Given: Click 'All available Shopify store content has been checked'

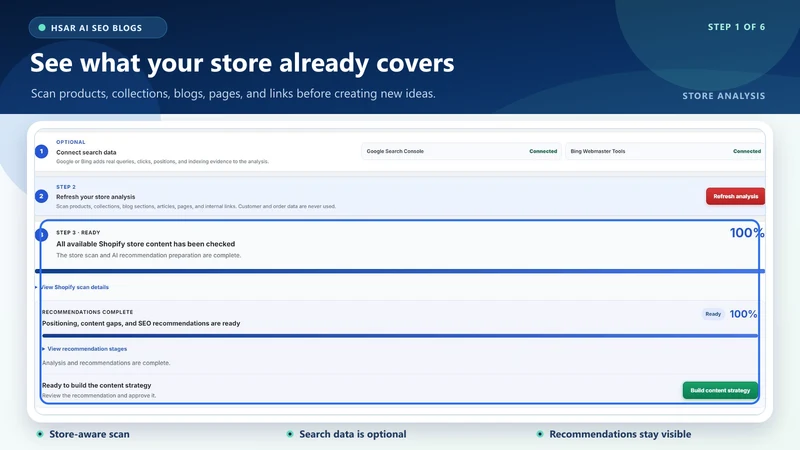Looking at the screenshot, I should pyautogui.click(x=145, y=244).
